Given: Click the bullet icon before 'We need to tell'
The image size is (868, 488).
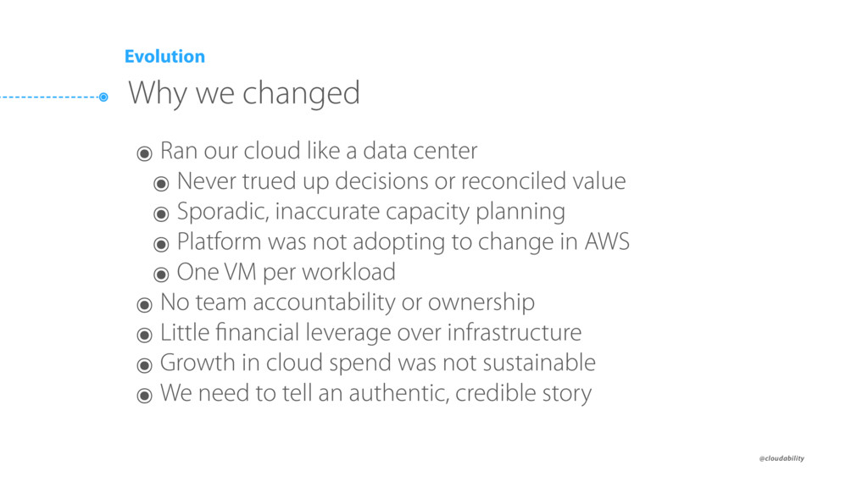Looking at the screenshot, I should (144, 396).
